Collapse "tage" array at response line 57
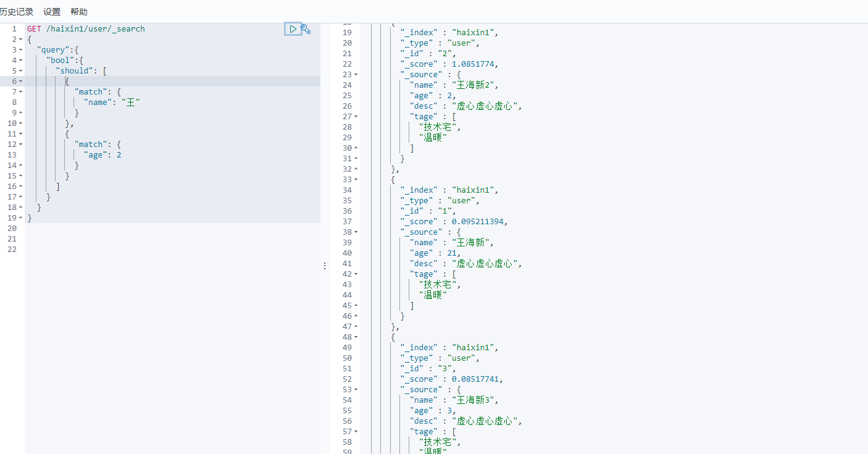The width and height of the screenshot is (868, 454). coord(356,432)
